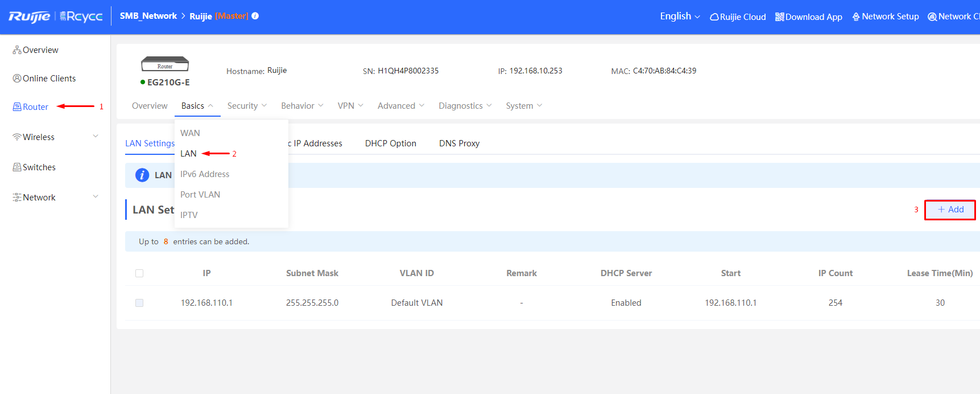Image resolution: width=980 pixels, height=394 pixels.
Task: Open the VPN dropdown menu
Action: tap(350, 106)
